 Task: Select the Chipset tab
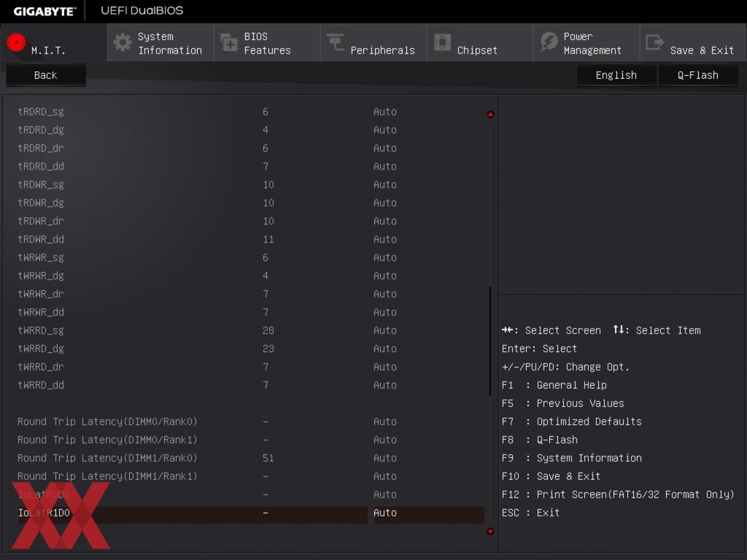pyautogui.click(x=480, y=42)
